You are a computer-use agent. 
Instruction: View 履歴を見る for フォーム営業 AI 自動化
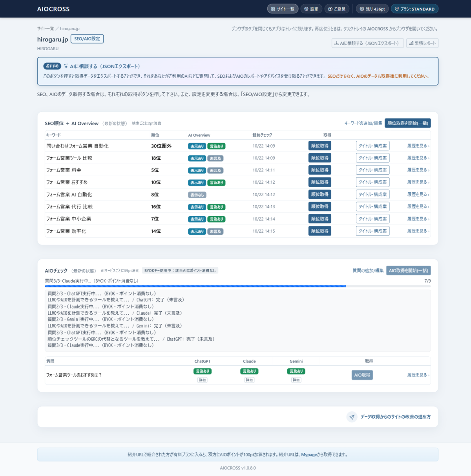[418, 195]
